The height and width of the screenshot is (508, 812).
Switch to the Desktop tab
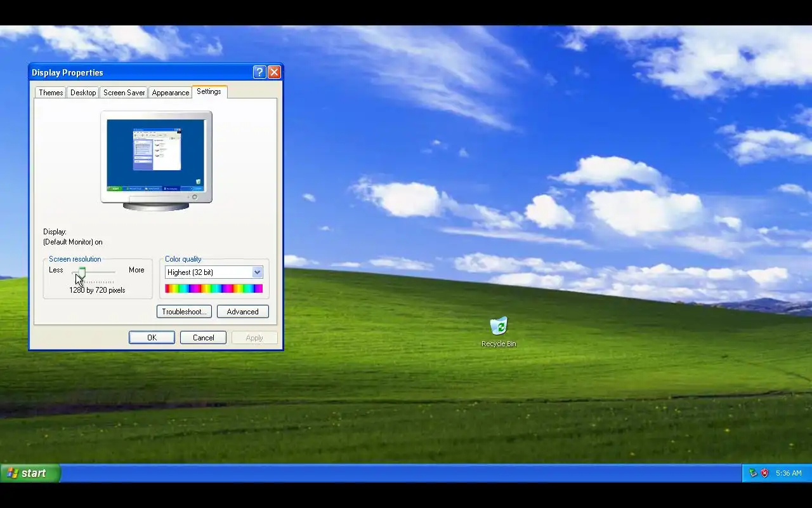click(83, 93)
